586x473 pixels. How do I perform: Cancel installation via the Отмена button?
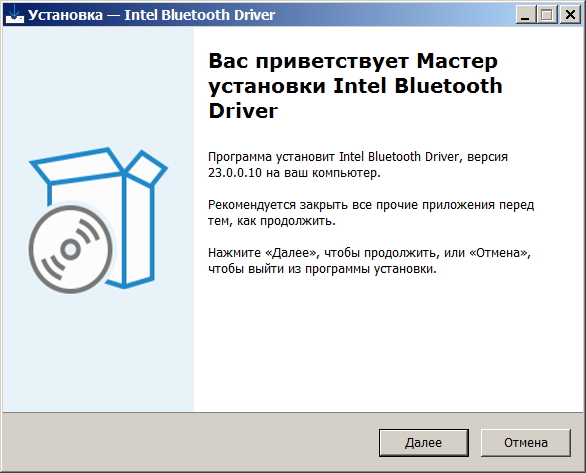pos(525,443)
